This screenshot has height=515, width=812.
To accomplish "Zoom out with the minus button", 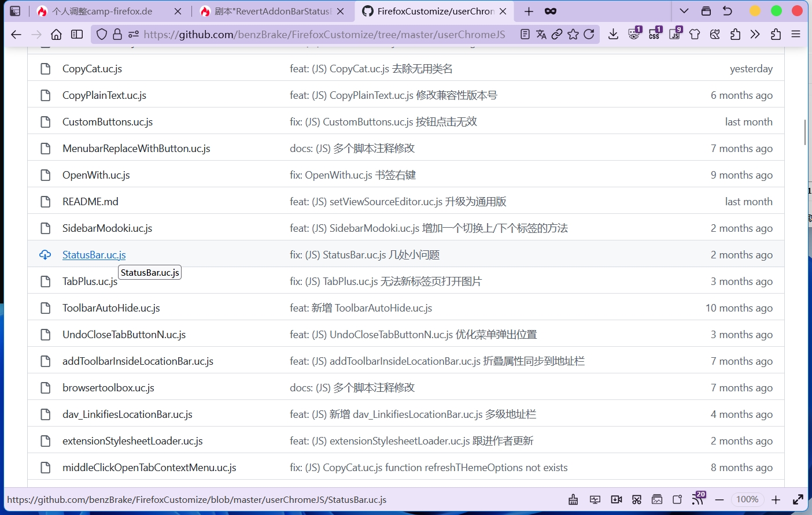I will (719, 499).
